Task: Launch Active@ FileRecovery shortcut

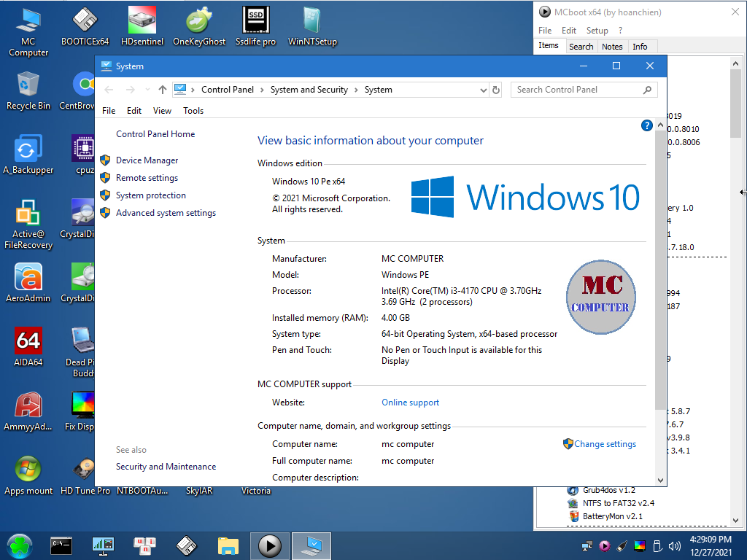Action: click(x=28, y=225)
